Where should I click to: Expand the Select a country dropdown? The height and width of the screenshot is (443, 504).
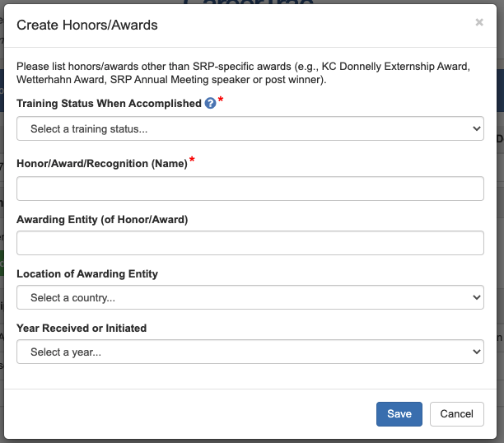[250, 297]
